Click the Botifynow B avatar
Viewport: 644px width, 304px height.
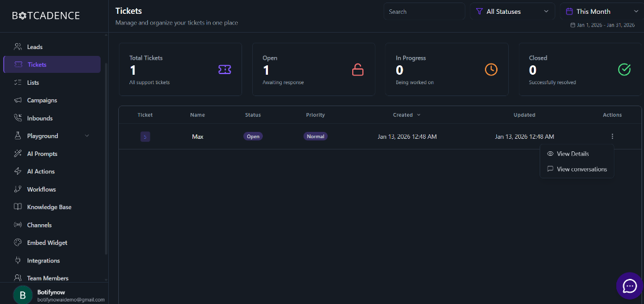click(23, 295)
